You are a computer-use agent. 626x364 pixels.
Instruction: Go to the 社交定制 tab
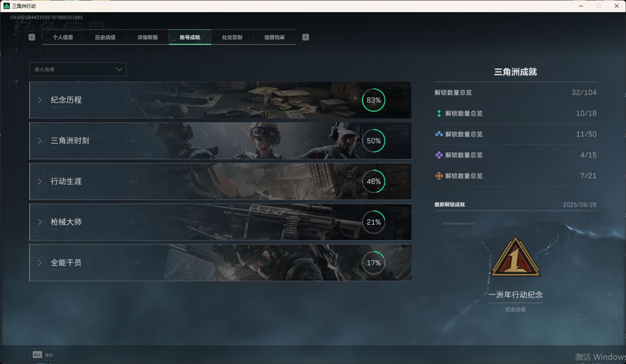click(232, 37)
